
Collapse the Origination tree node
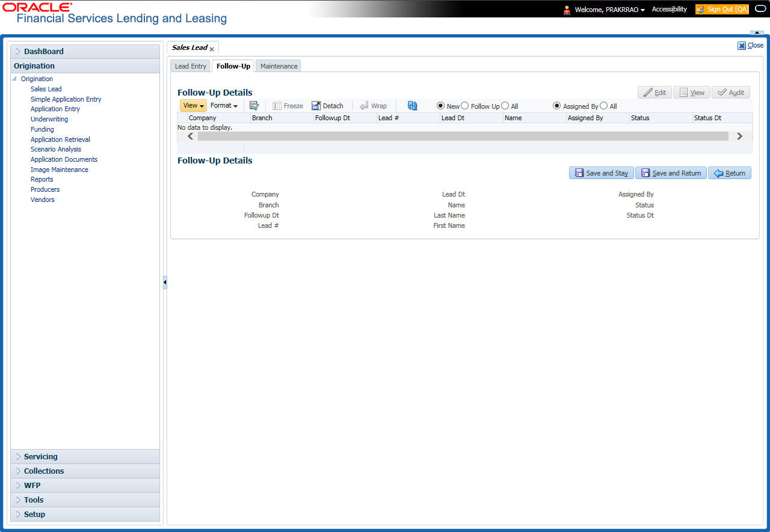pyautogui.click(x=14, y=79)
